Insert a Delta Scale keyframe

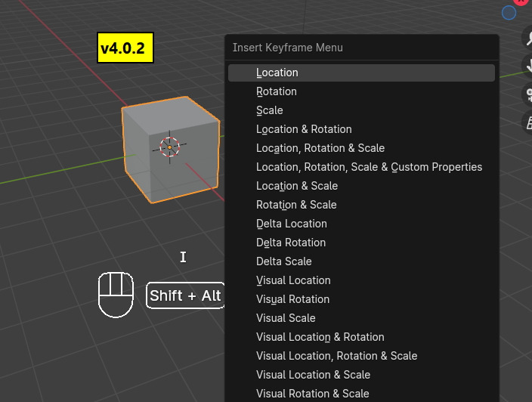[361, 261]
